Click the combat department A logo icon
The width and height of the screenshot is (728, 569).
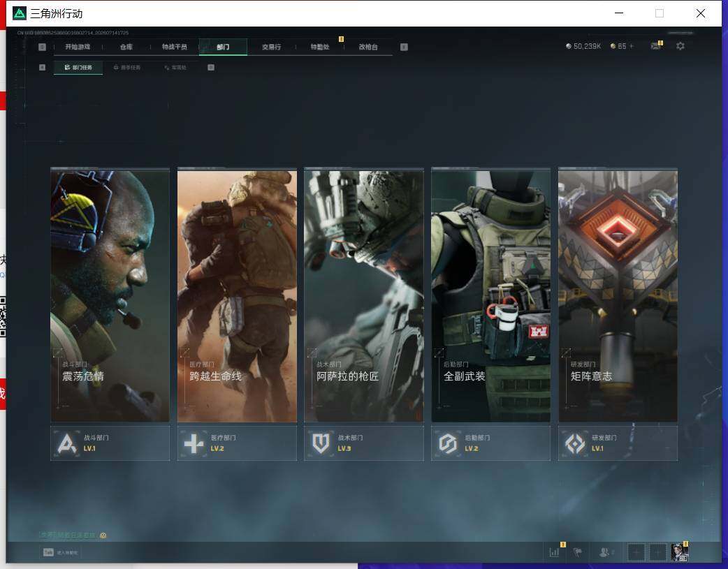click(x=67, y=444)
